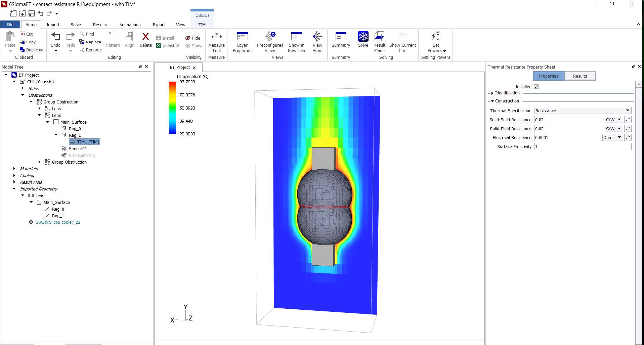Viewport: 644px width, 345px height.
Task: Open the Thermal Specification dropdown
Action: [x=583, y=111]
